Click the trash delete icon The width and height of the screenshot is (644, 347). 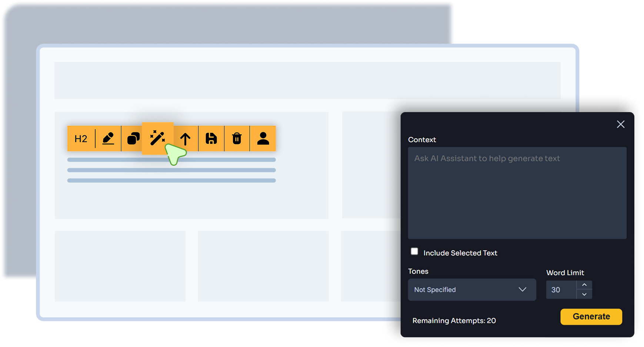(x=237, y=139)
